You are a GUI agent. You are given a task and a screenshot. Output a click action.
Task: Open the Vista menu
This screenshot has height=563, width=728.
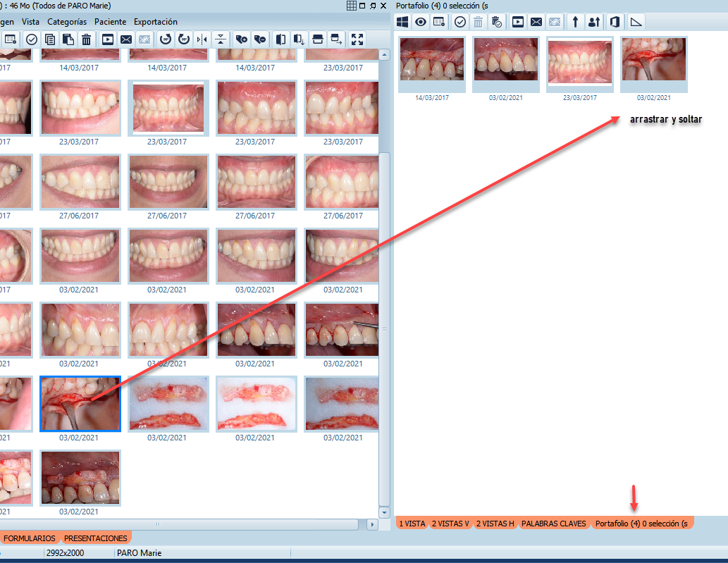click(x=30, y=22)
